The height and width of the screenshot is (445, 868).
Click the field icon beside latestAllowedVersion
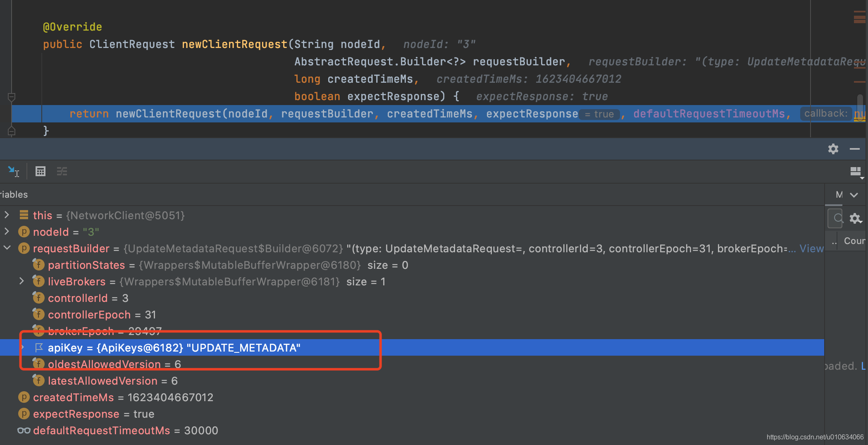(38, 380)
